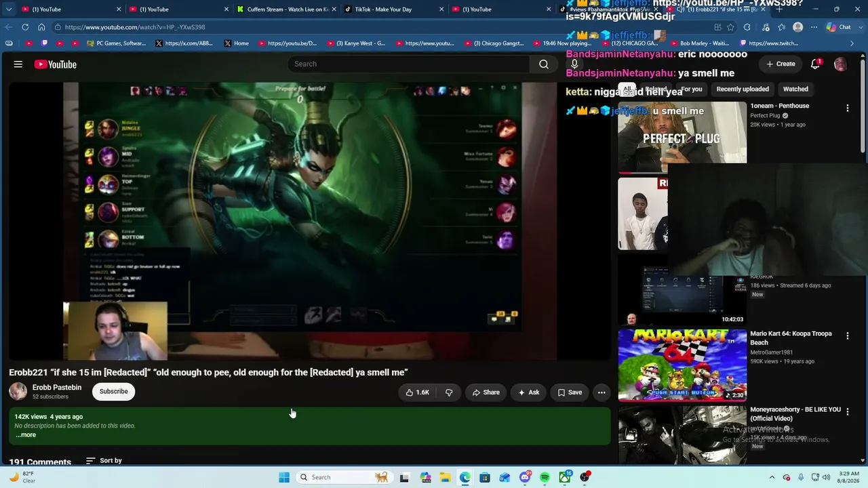
Task: Open the Erobb Pastebin channel name link
Action: point(57,388)
